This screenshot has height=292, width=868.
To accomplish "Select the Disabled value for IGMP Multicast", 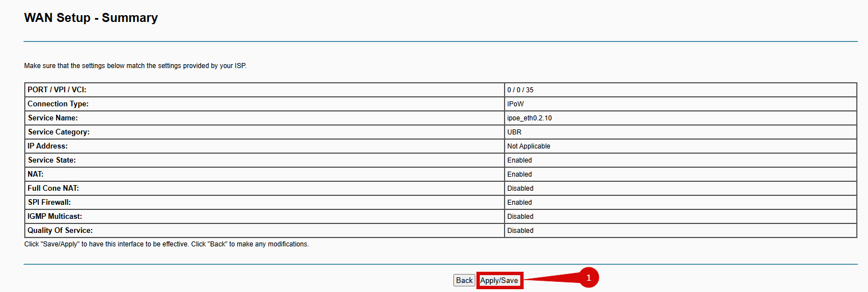I will click(520, 217).
